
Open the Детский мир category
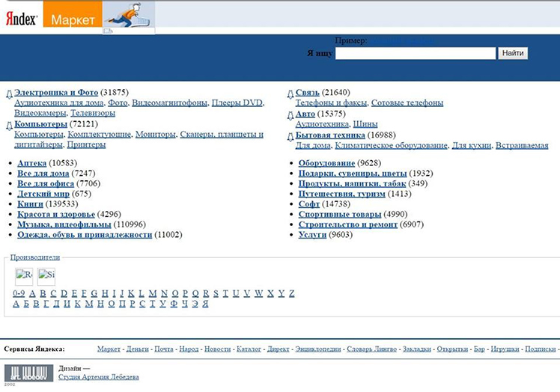(x=43, y=194)
